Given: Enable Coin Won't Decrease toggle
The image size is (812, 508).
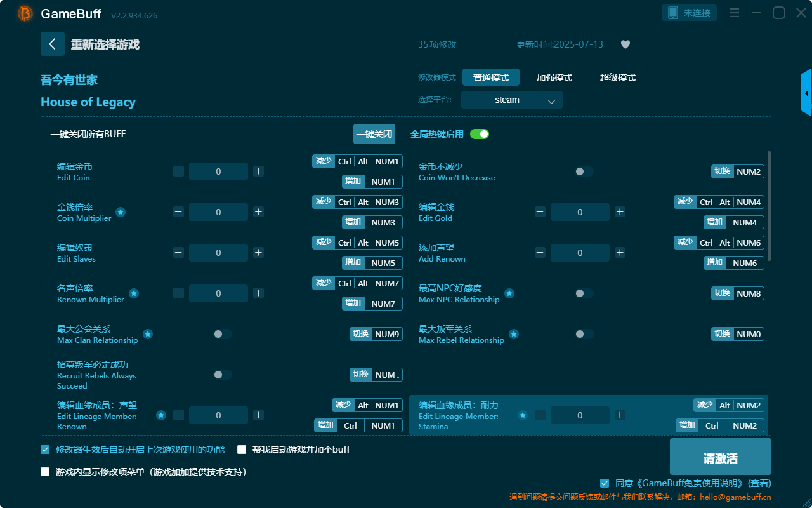Looking at the screenshot, I should [x=584, y=171].
